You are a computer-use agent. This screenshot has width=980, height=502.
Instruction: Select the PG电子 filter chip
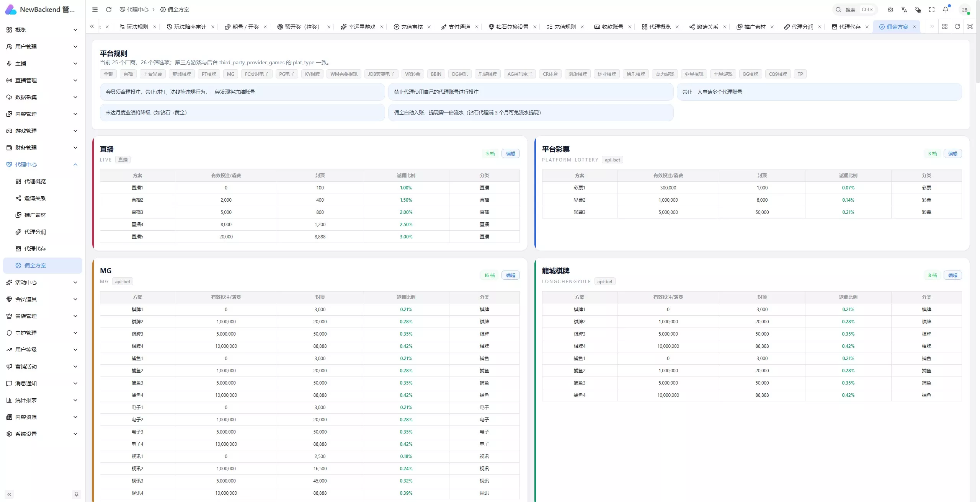pos(286,74)
